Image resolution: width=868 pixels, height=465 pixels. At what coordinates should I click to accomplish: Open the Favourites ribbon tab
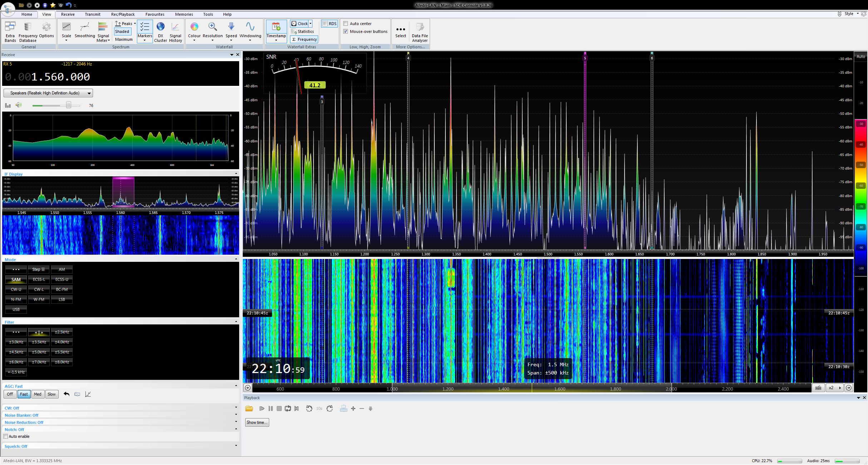coord(155,14)
